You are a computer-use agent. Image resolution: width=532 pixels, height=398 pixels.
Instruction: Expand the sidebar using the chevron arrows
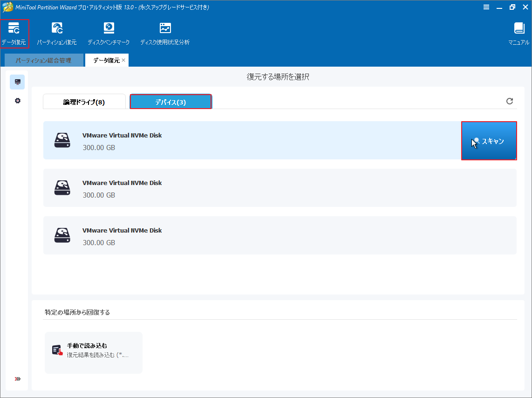[17, 378]
